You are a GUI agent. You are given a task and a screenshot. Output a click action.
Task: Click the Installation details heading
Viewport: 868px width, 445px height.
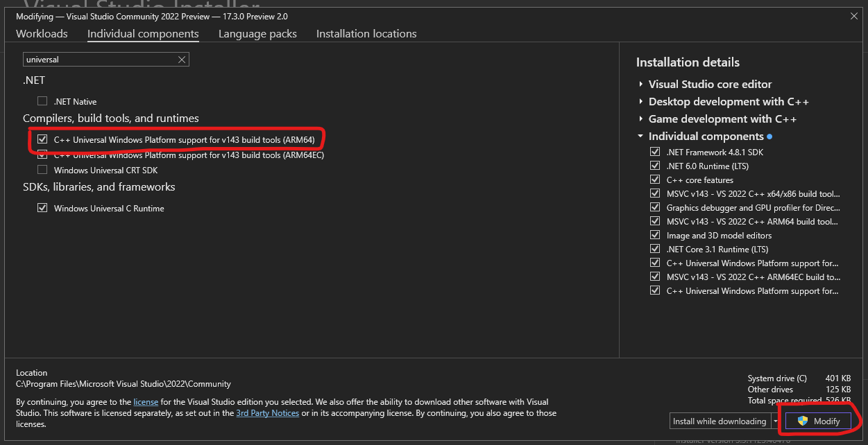click(688, 62)
